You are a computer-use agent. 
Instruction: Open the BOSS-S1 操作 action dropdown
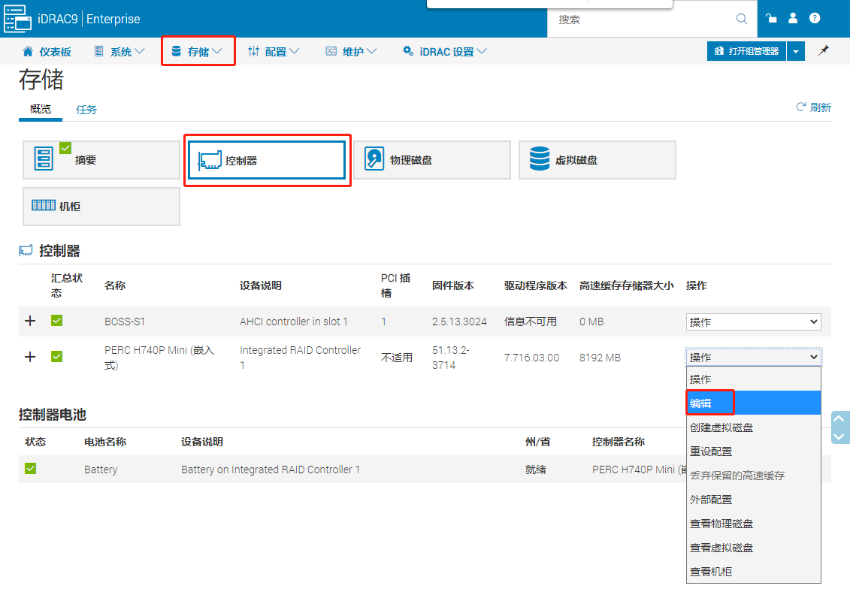coord(752,321)
